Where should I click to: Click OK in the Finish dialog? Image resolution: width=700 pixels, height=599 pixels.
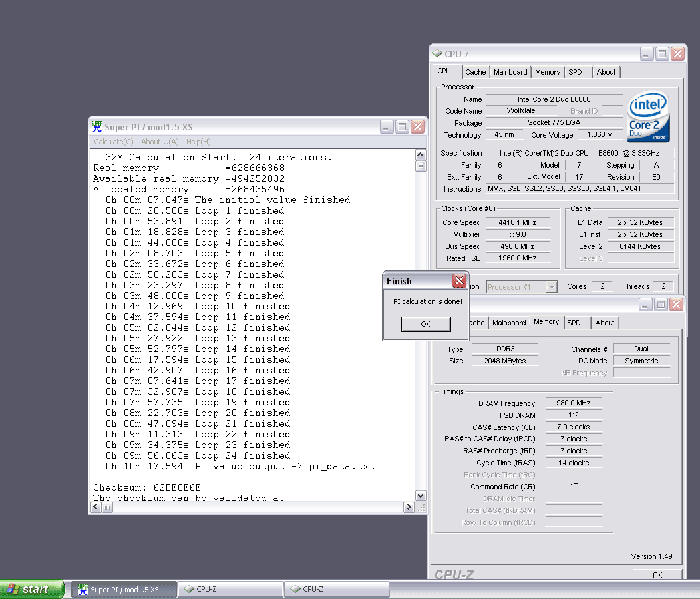[x=425, y=324]
